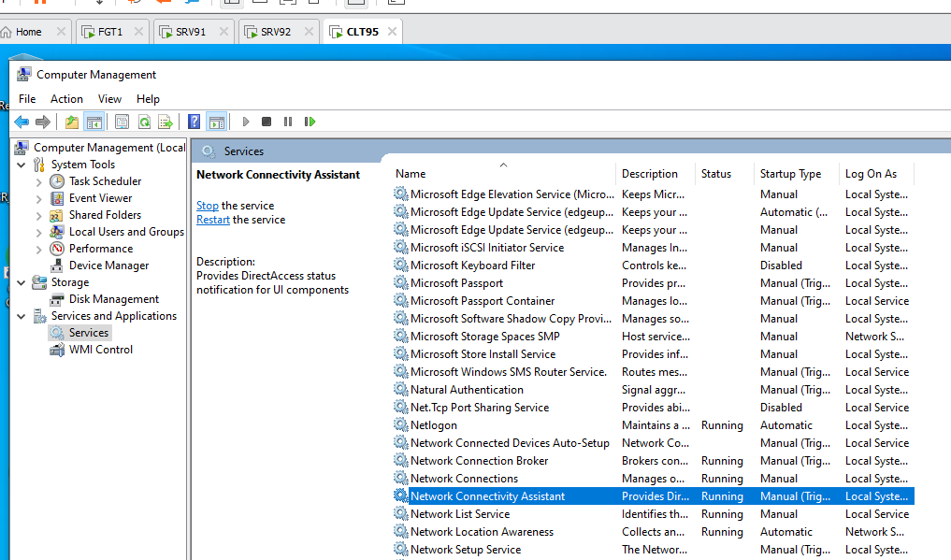Click the Restart the service link

213,220
